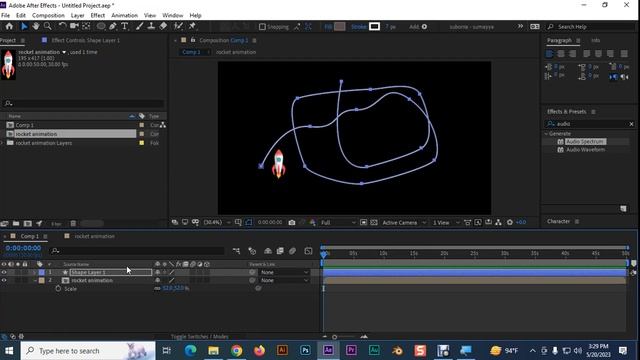
Task: Select the Ellipse shape tool
Action: (101, 27)
